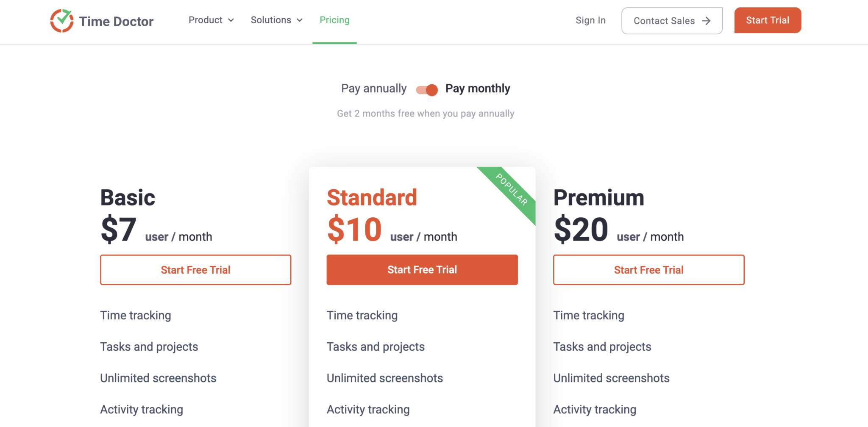Click the Contact Sales button

tap(672, 20)
